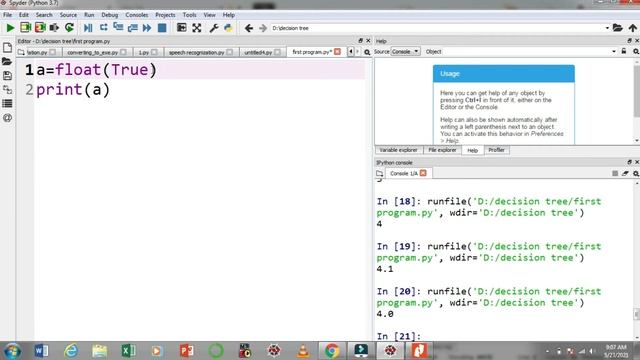
Task: Open the View menu
Action: click(x=209, y=15)
